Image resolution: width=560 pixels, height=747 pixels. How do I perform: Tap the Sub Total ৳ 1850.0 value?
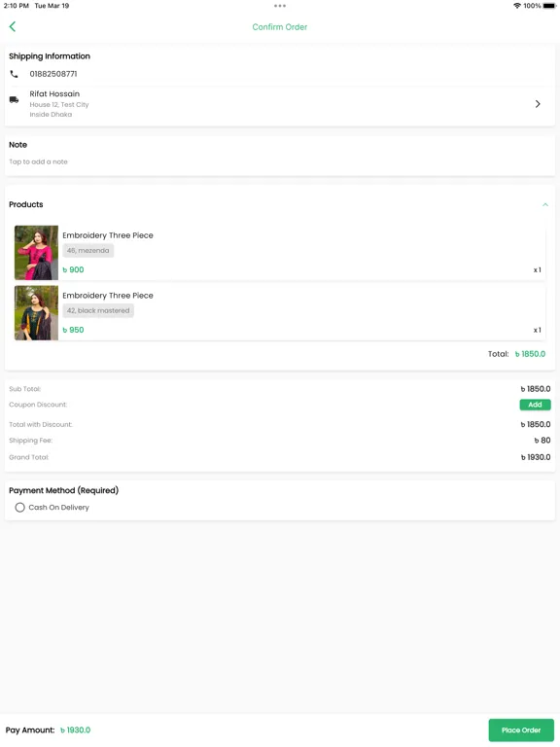[536, 389]
